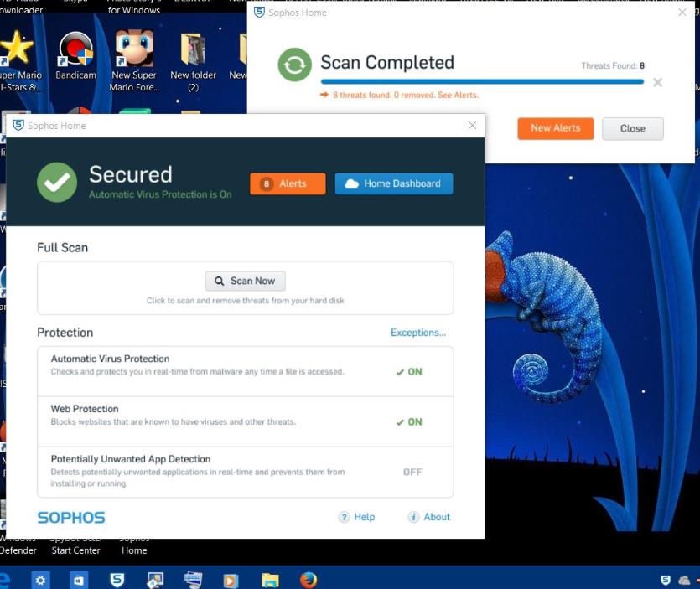The height and width of the screenshot is (589, 700).
Task: Click New Alerts in the scan window
Action: [x=555, y=128]
